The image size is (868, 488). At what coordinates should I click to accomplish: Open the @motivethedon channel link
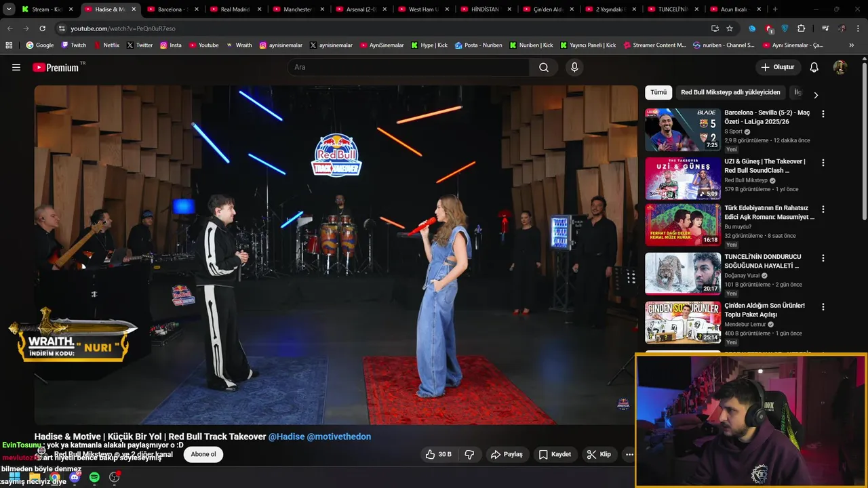tap(339, 436)
